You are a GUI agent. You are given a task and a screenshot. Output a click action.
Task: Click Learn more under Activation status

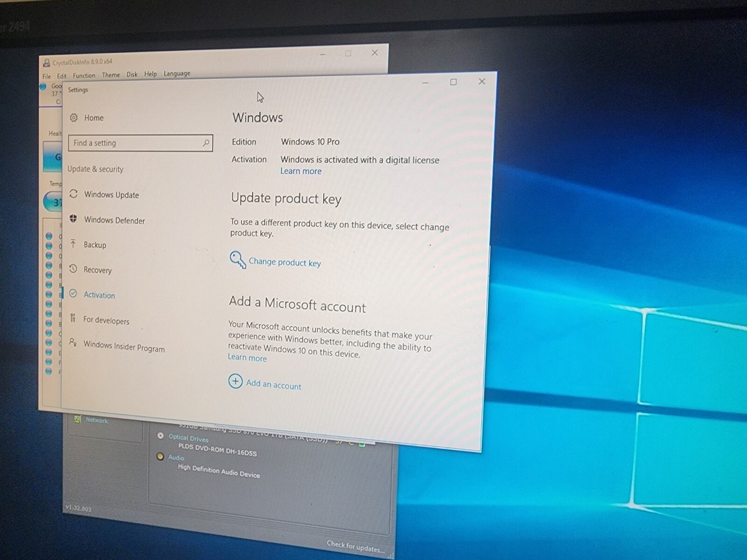(x=301, y=171)
